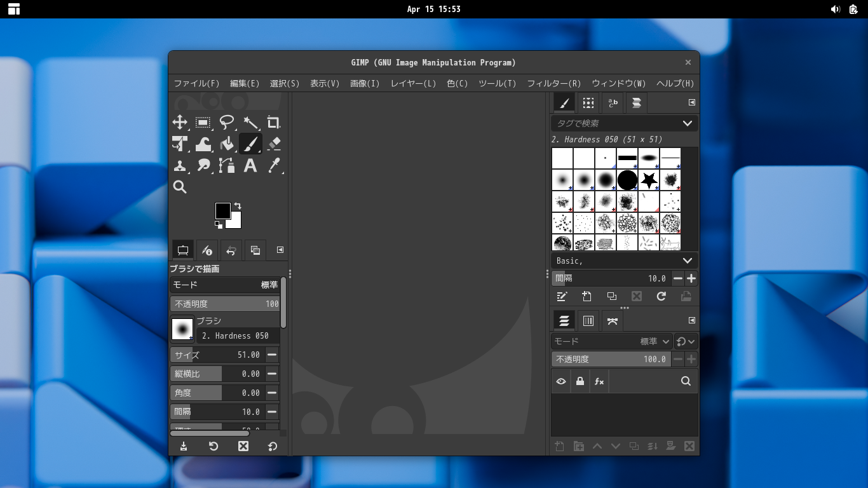Select the Color Picker eyedropper tool
This screenshot has width=868, height=488.
(x=274, y=166)
